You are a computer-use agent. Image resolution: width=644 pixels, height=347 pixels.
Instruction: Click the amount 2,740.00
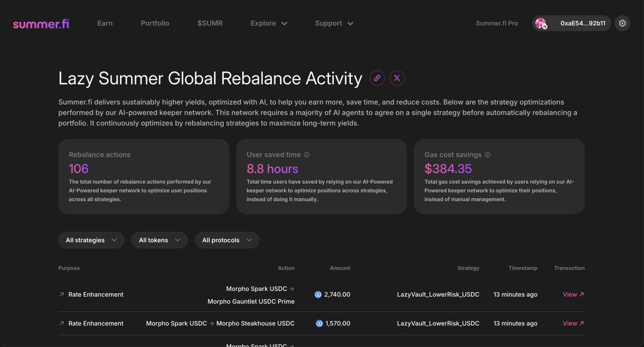[x=338, y=294]
